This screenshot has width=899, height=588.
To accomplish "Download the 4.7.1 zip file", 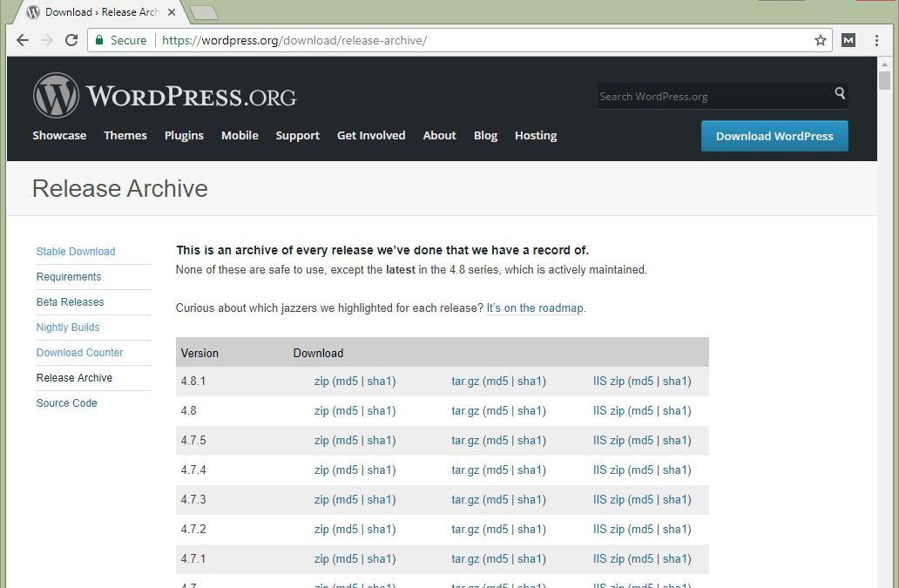I will click(x=321, y=558).
